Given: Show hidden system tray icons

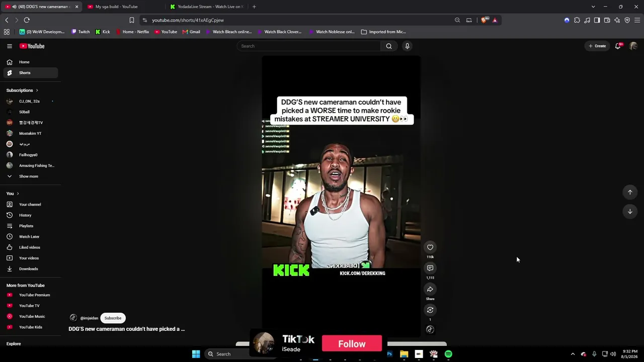Looking at the screenshot, I should pos(573,354).
